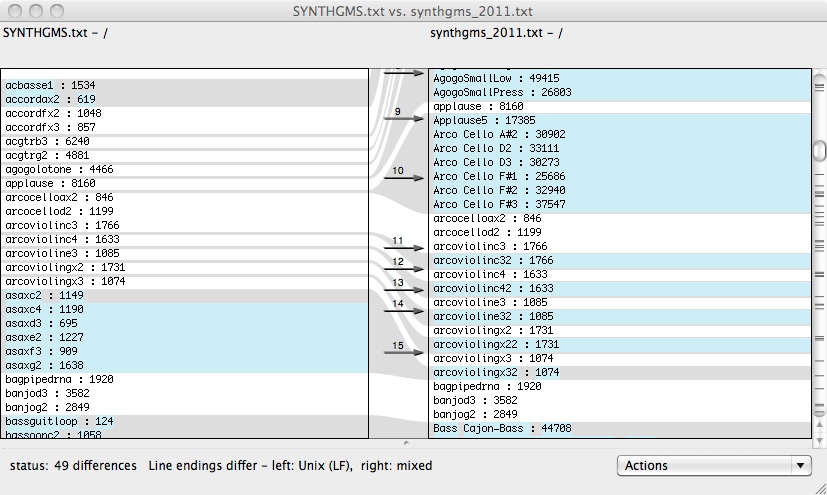Select 'arcocellod2 : 1199' in the left pane

[184, 211]
